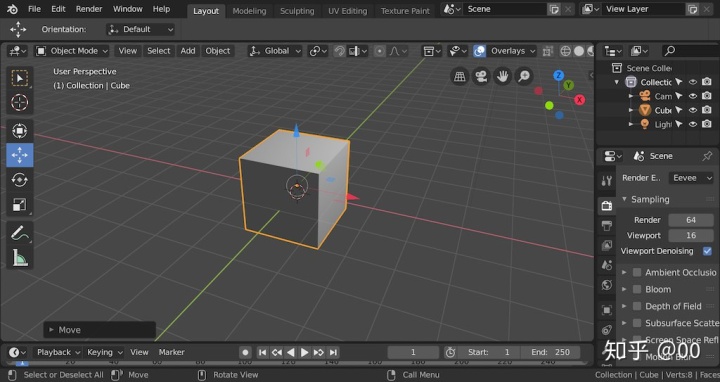Enable Subsurface Scattering checkbox

pos(637,323)
